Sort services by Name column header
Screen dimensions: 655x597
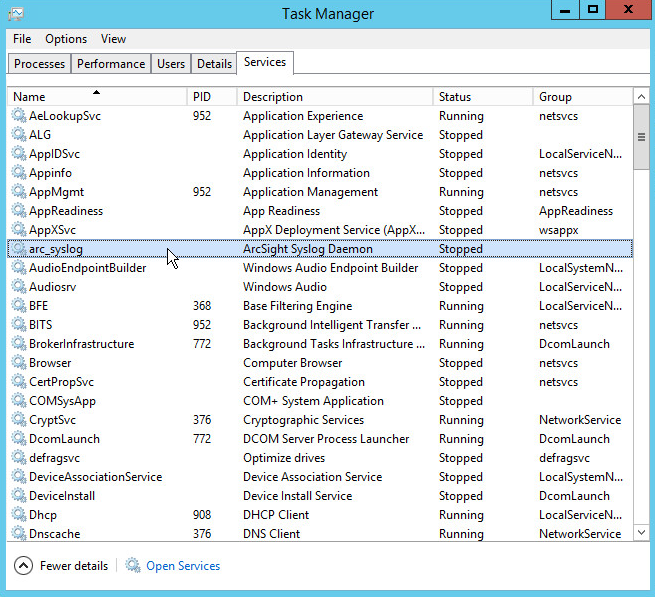tap(97, 97)
